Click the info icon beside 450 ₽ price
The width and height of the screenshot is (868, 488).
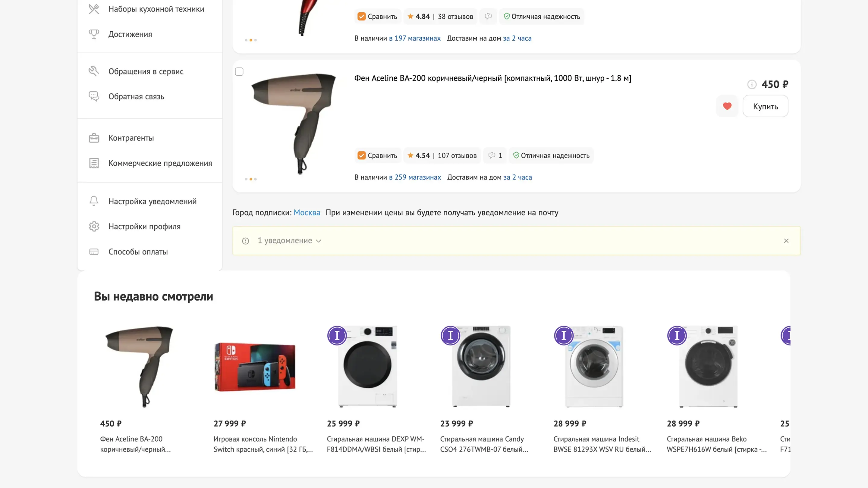tap(752, 85)
